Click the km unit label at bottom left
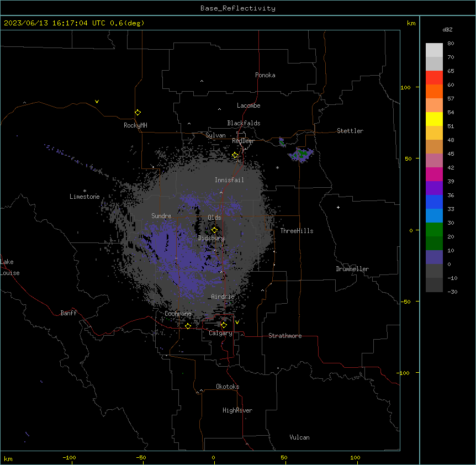Viewport: 476px width, 465px height. pyautogui.click(x=8, y=459)
